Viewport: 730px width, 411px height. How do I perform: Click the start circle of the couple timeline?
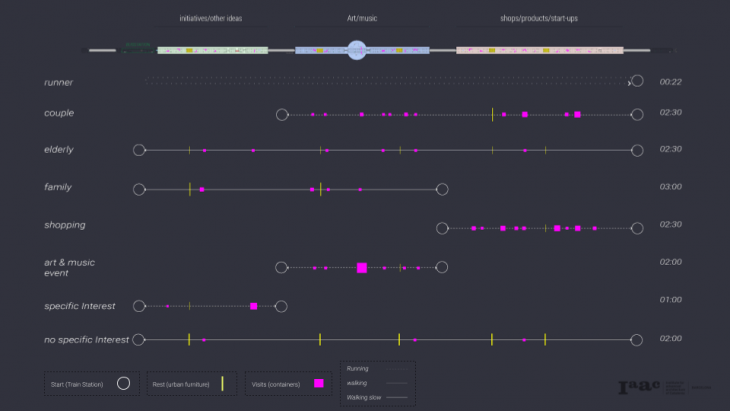click(282, 115)
